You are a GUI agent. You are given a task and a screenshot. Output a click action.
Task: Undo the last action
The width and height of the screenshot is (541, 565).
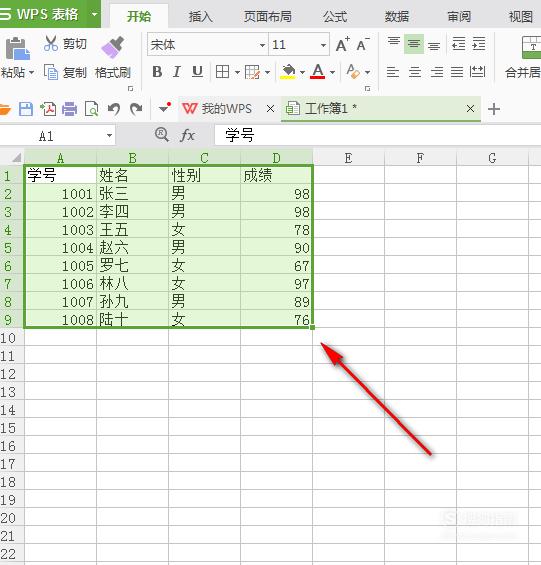tap(114, 108)
